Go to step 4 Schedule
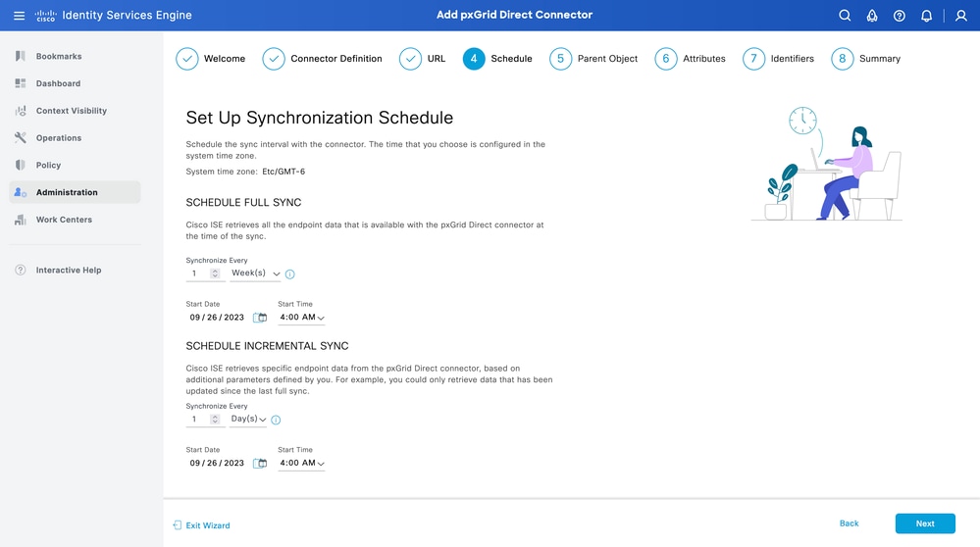The height and width of the screenshot is (547, 980). [x=497, y=59]
